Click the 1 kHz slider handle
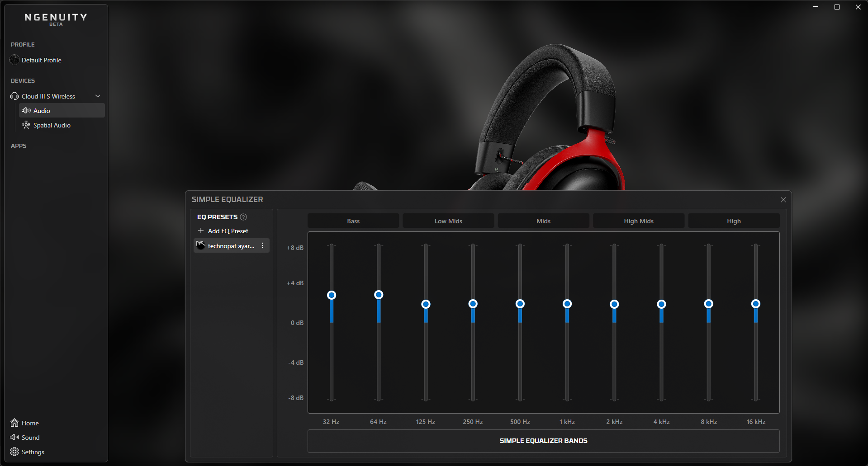Screen dimensions: 868x466 [x=567, y=304]
